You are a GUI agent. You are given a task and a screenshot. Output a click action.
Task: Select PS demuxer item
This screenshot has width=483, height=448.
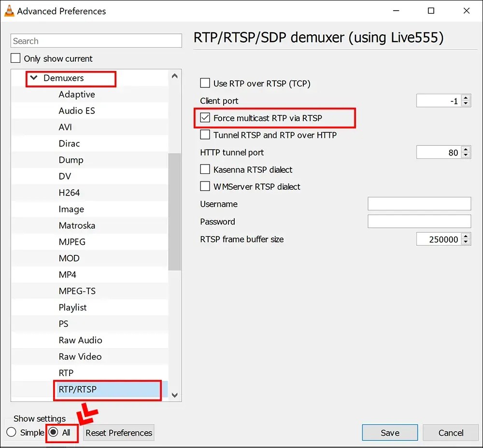point(63,323)
